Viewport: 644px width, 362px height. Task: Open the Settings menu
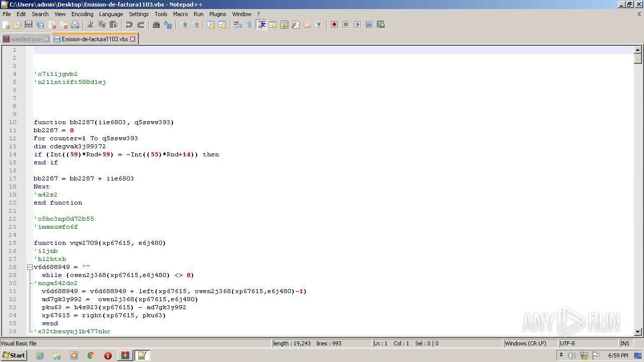(x=139, y=14)
